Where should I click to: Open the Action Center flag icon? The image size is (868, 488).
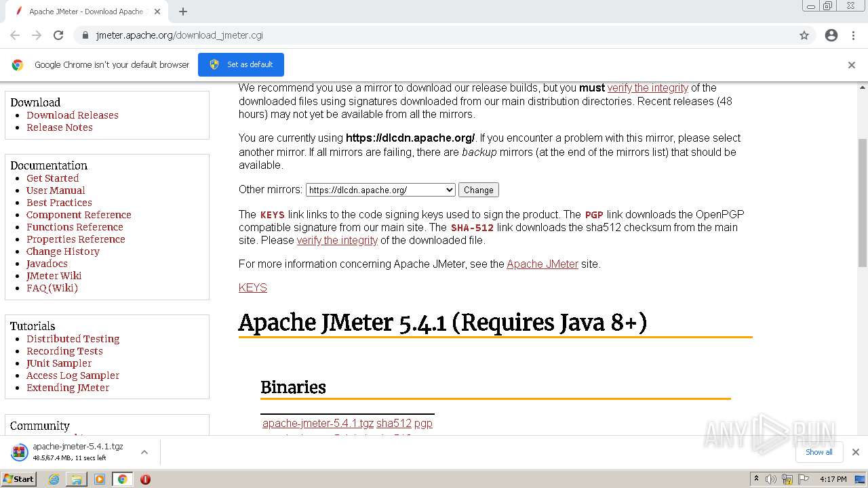click(x=804, y=479)
